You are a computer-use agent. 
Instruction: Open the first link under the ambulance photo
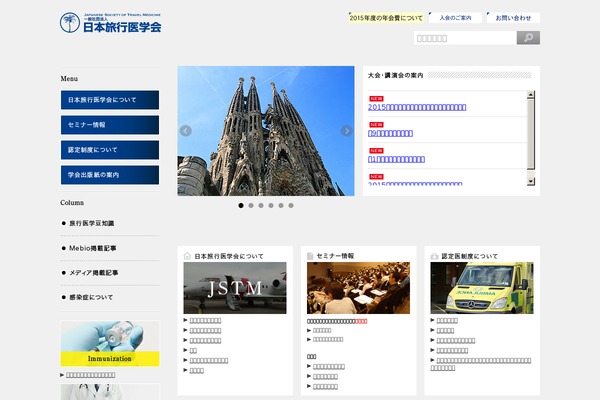(447, 321)
